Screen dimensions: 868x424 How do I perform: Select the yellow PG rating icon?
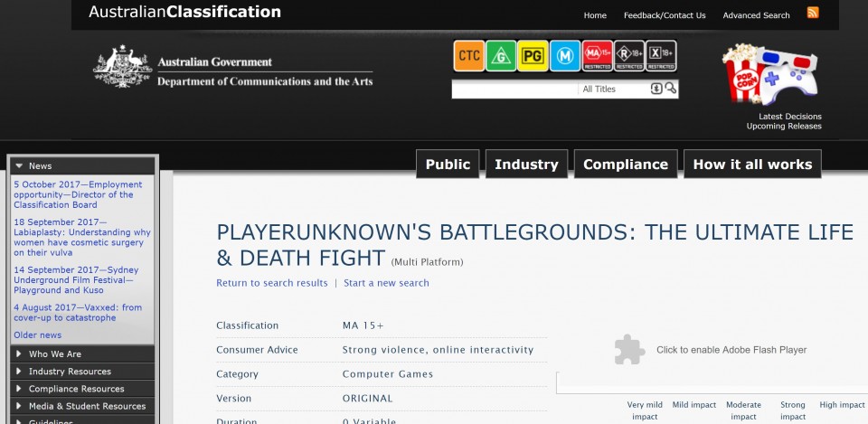[x=533, y=55]
